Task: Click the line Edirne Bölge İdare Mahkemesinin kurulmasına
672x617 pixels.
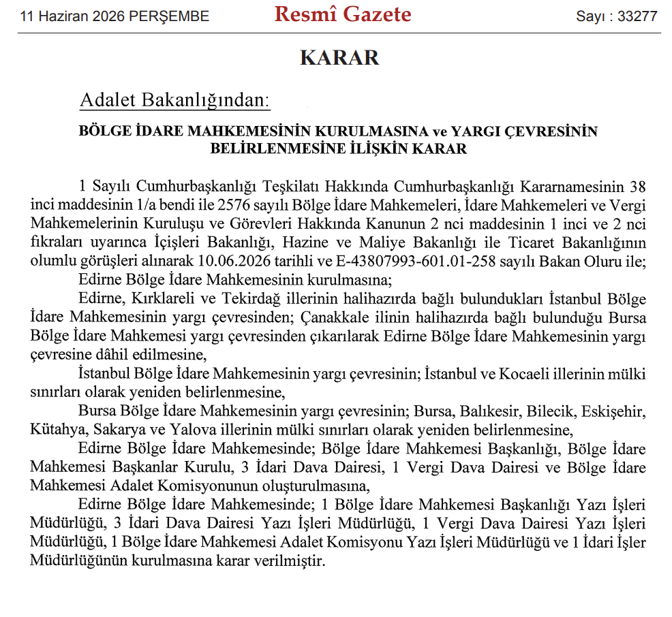Action: coord(235,280)
